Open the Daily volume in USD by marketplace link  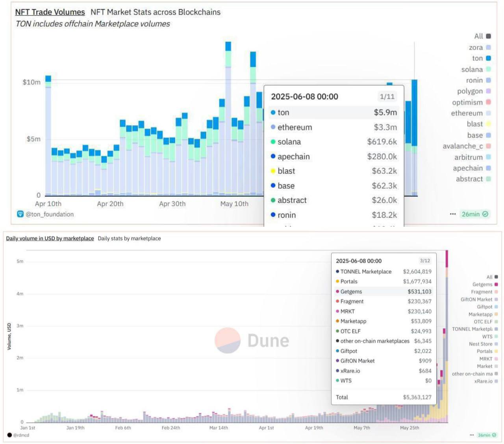click(x=50, y=239)
